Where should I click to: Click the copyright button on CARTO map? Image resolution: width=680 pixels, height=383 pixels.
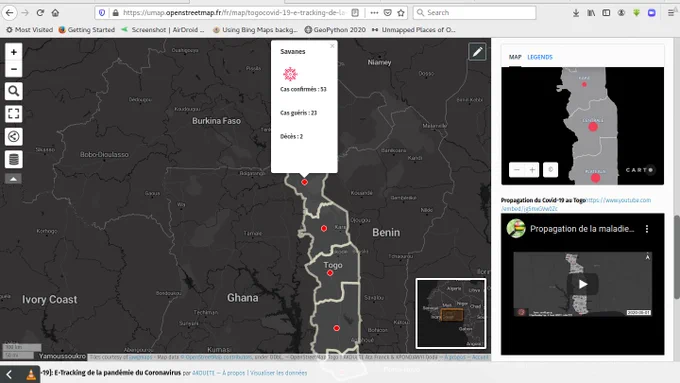(550, 170)
